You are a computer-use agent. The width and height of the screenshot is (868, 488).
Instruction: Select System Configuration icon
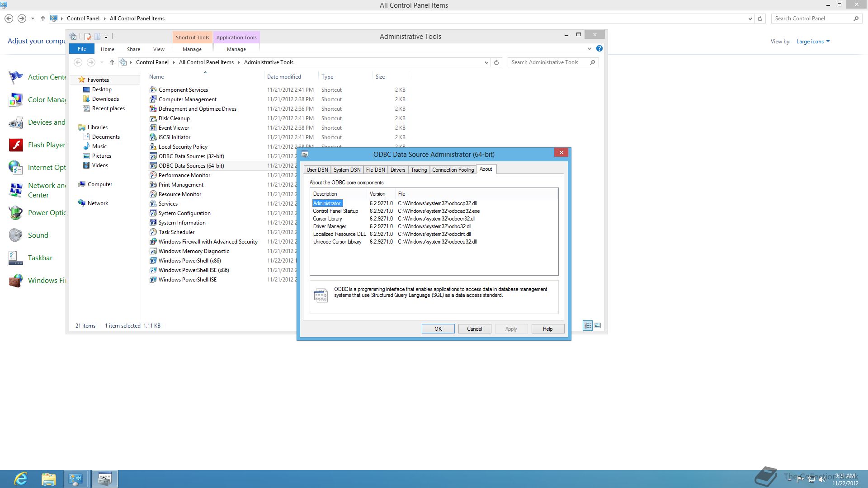point(153,213)
